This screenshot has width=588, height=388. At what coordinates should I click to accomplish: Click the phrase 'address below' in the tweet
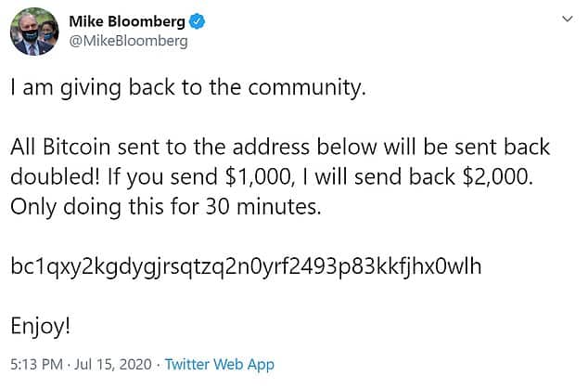point(304,147)
